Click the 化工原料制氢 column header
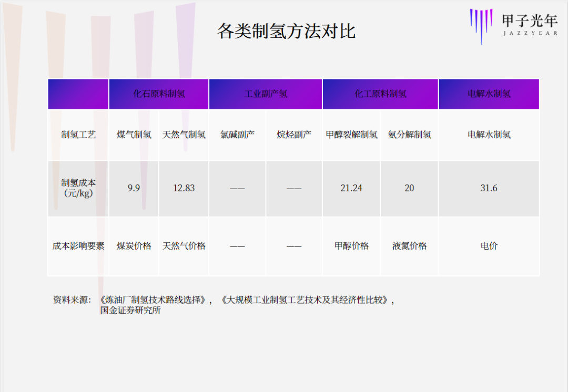 (380, 94)
